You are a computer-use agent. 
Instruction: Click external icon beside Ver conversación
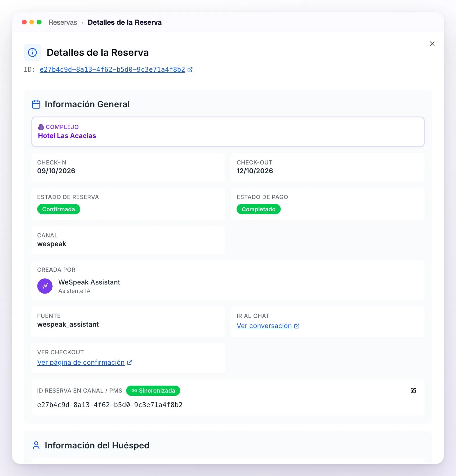click(297, 326)
